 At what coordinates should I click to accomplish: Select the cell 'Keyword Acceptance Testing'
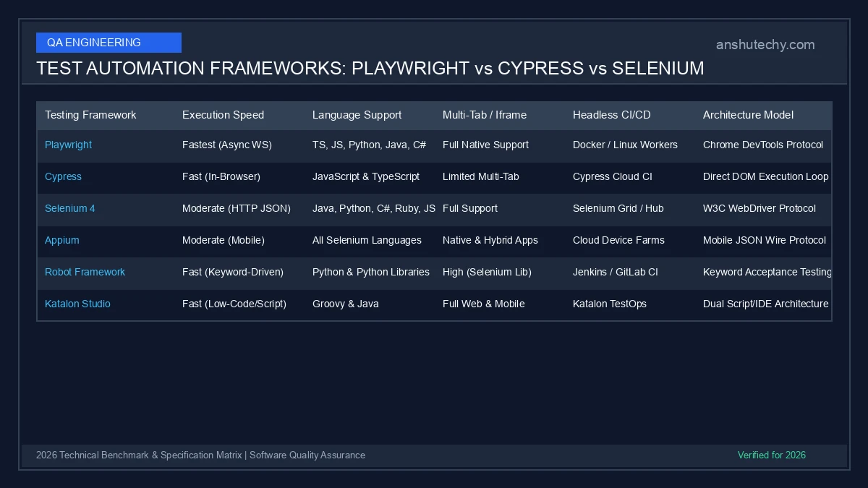pyautogui.click(x=767, y=272)
